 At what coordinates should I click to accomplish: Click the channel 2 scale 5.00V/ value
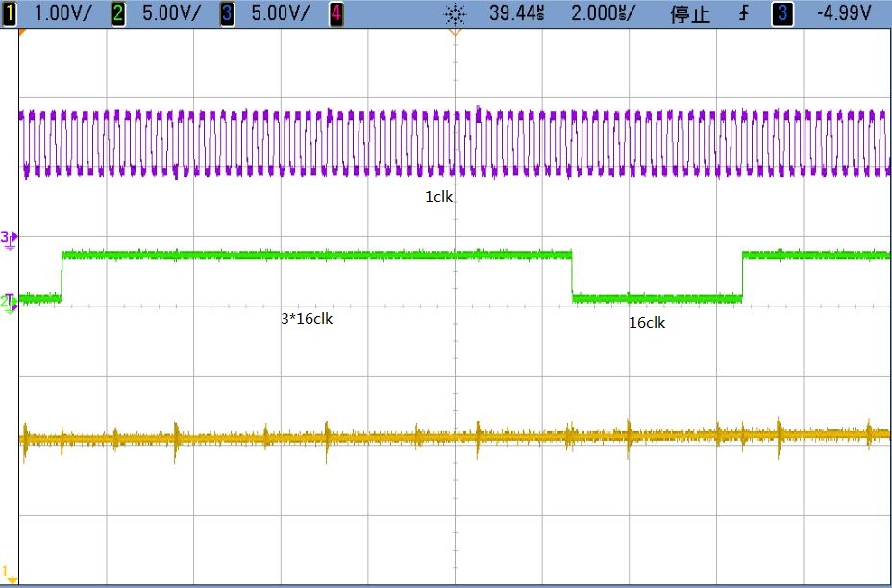[x=171, y=13]
